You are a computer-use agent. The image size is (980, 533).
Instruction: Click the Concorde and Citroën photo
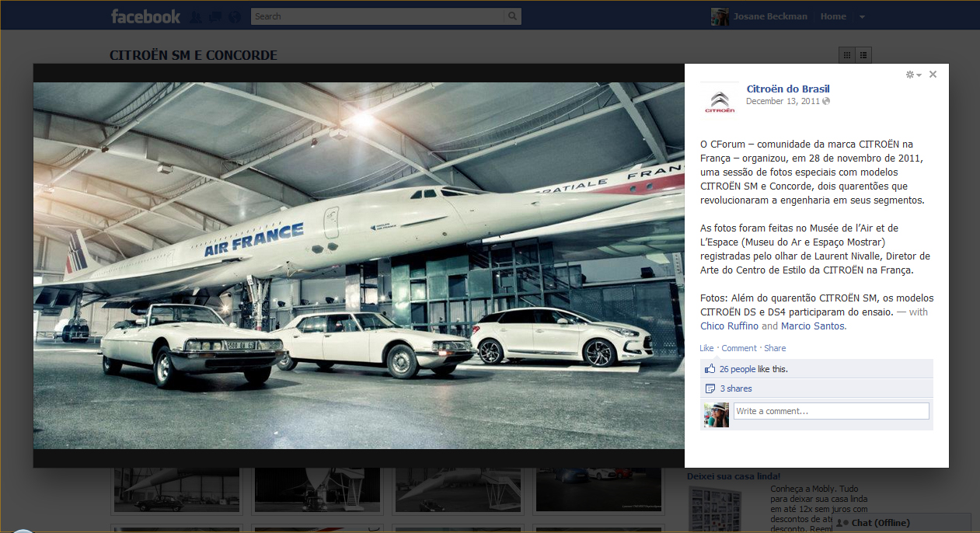pyautogui.click(x=358, y=266)
